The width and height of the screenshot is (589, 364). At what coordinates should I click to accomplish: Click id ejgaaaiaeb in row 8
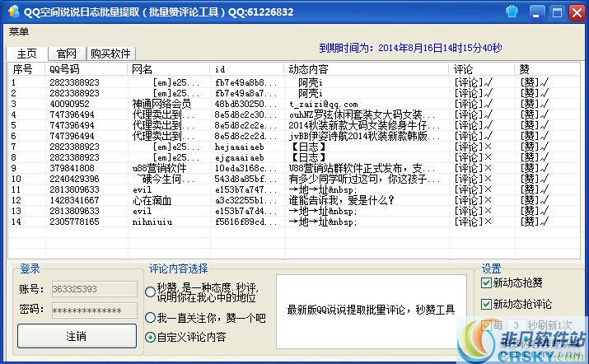click(x=239, y=157)
